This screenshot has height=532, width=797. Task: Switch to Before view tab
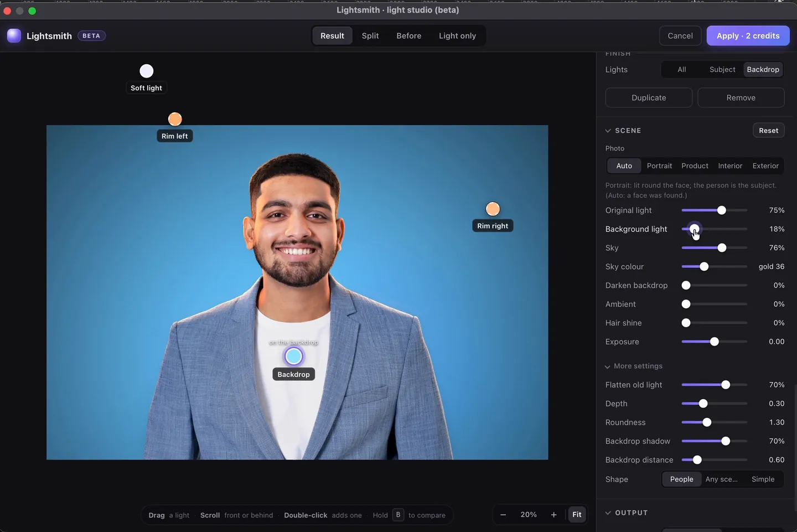click(x=409, y=36)
